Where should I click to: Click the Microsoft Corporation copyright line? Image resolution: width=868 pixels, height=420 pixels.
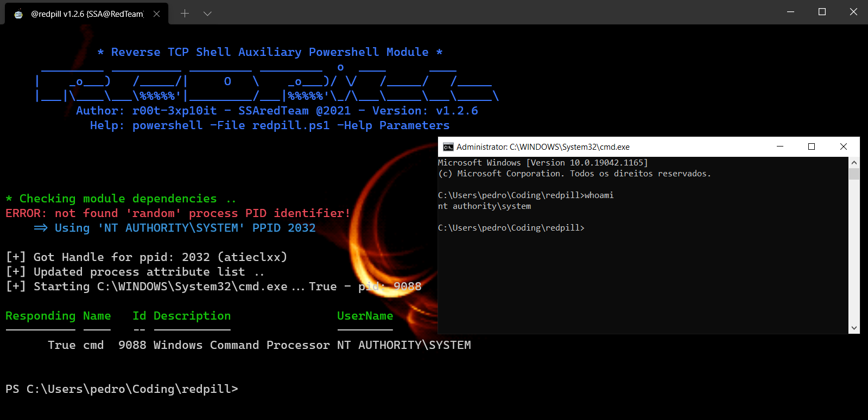click(x=574, y=174)
